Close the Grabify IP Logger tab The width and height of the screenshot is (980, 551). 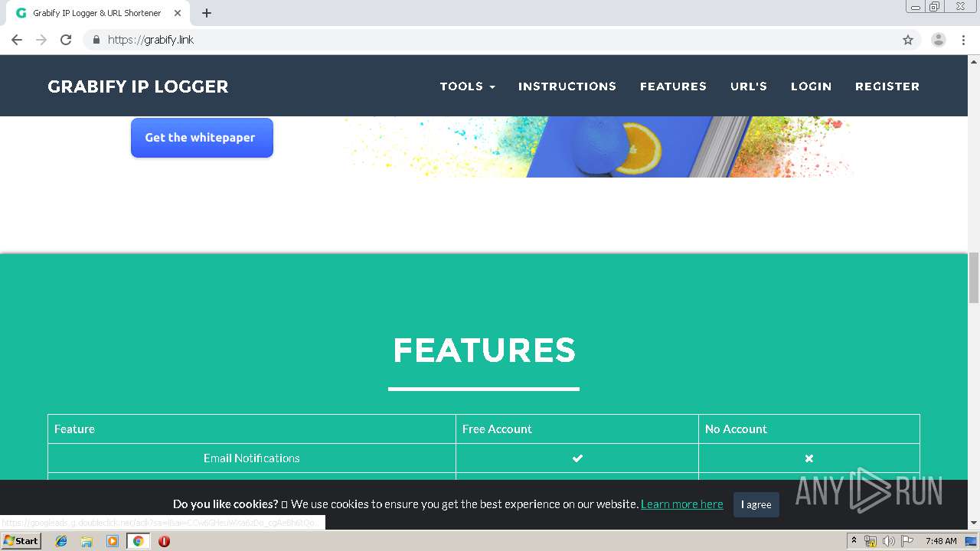tap(178, 13)
